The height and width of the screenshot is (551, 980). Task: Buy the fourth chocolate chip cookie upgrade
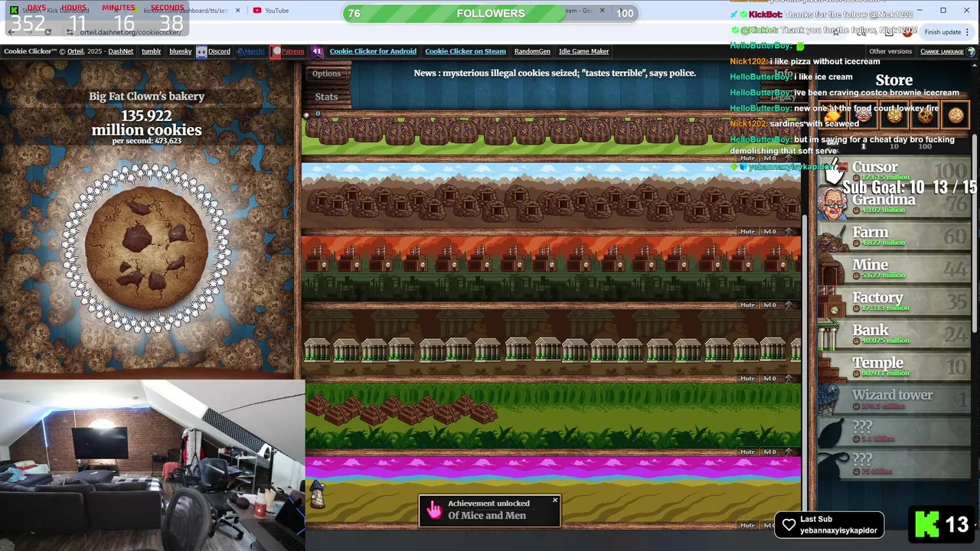[925, 116]
